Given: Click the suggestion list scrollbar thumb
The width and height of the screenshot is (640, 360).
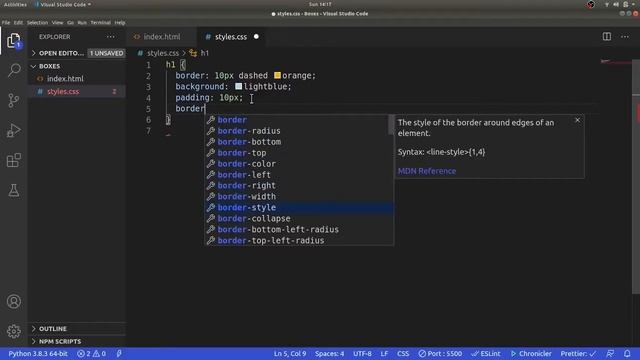Looking at the screenshot, I should click(x=391, y=124).
